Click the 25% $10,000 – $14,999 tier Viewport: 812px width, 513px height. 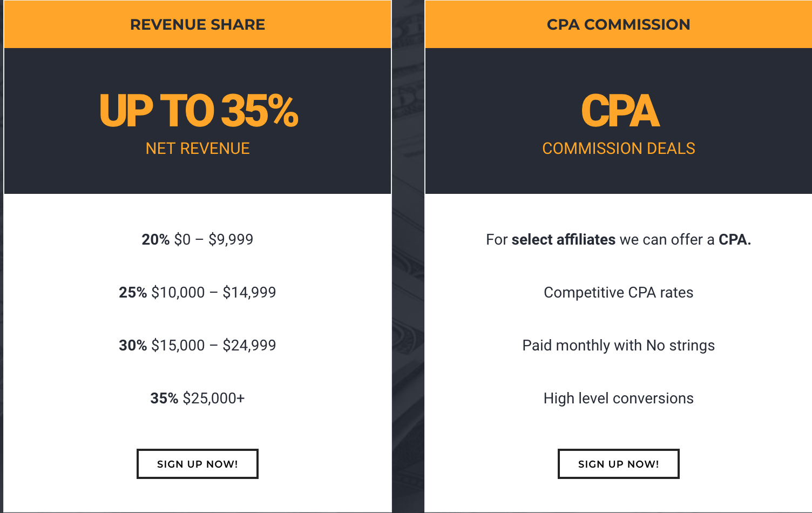tap(198, 292)
